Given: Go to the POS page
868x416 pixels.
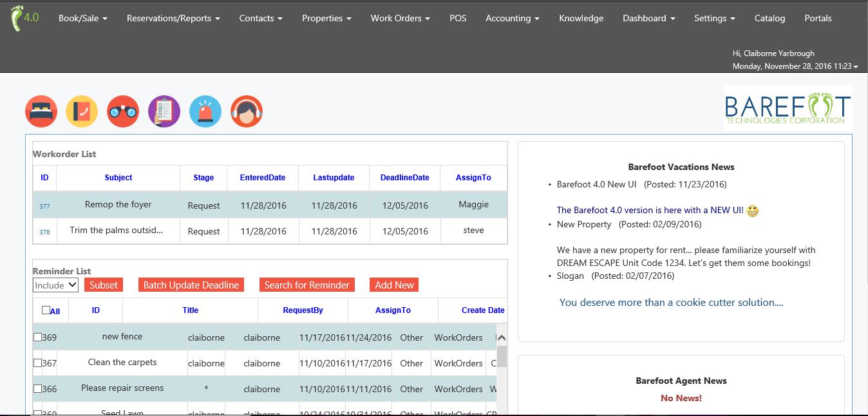Looking at the screenshot, I should tap(458, 18).
